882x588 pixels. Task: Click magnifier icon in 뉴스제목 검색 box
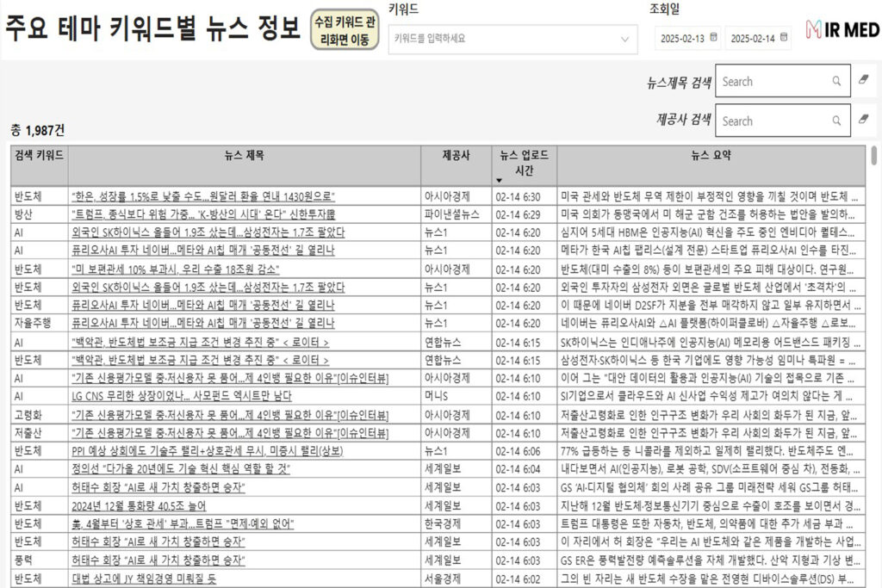pos(836,81)
